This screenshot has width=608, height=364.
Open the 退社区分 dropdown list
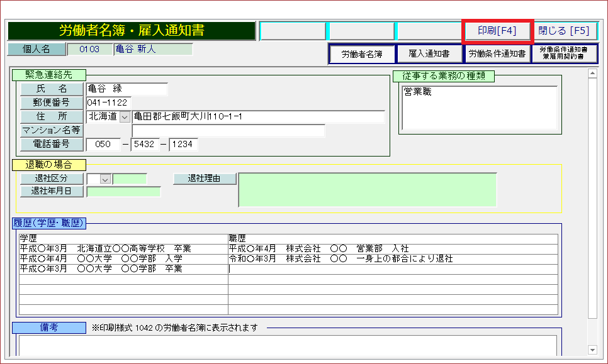tap(105, 179)
